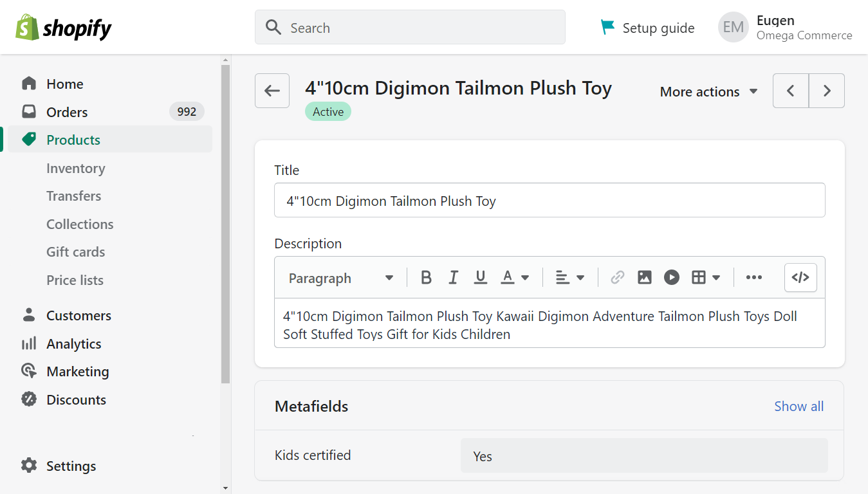Image resolution: width=868 pixels, height=494 pixels.
Task: Click the Settings gear icon
Action: [x=29, y=466]
